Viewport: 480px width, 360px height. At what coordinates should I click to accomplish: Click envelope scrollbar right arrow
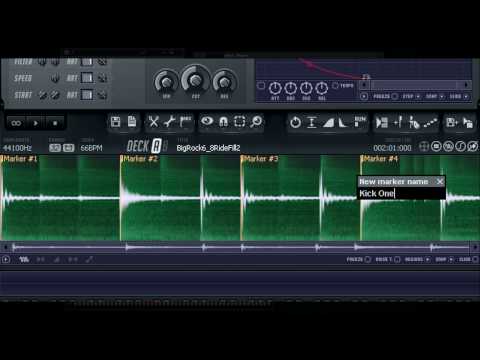(x=466, y=85)
